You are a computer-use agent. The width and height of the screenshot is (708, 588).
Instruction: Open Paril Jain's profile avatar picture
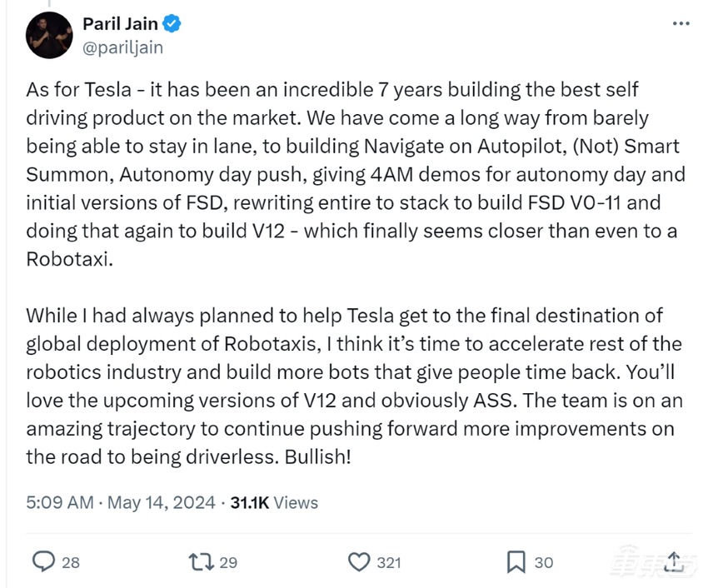pos(49,35)
